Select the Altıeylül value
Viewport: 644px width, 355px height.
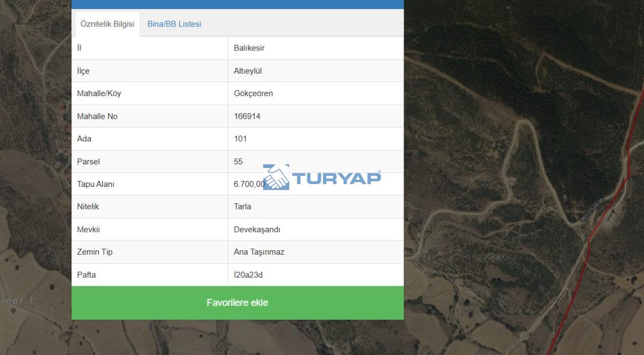click(248, 71)
